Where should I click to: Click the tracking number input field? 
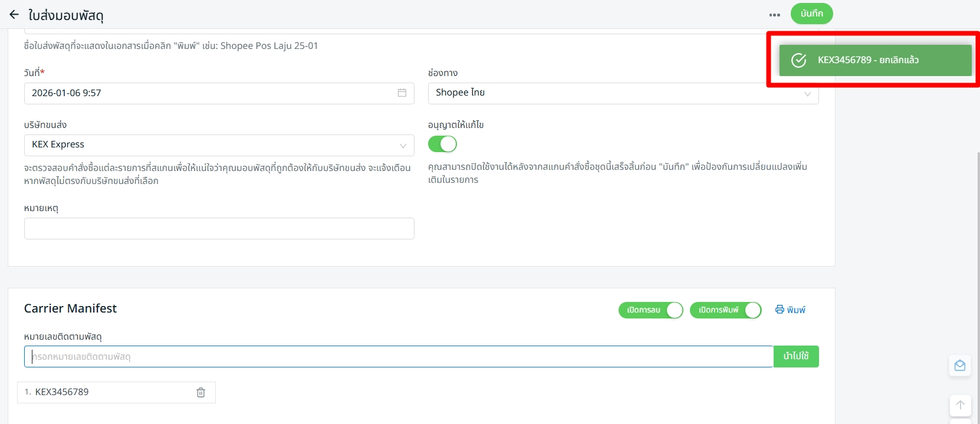tap(398, 357)
